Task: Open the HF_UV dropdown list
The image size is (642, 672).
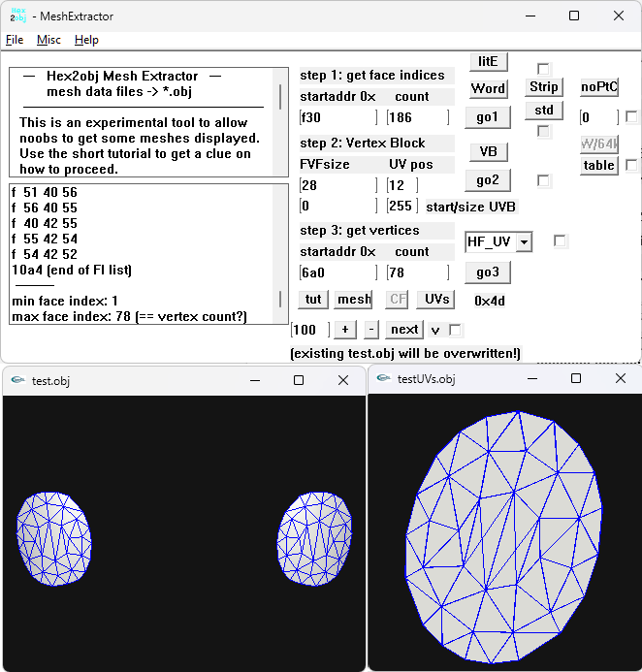Action: click(x=524, y=241)
